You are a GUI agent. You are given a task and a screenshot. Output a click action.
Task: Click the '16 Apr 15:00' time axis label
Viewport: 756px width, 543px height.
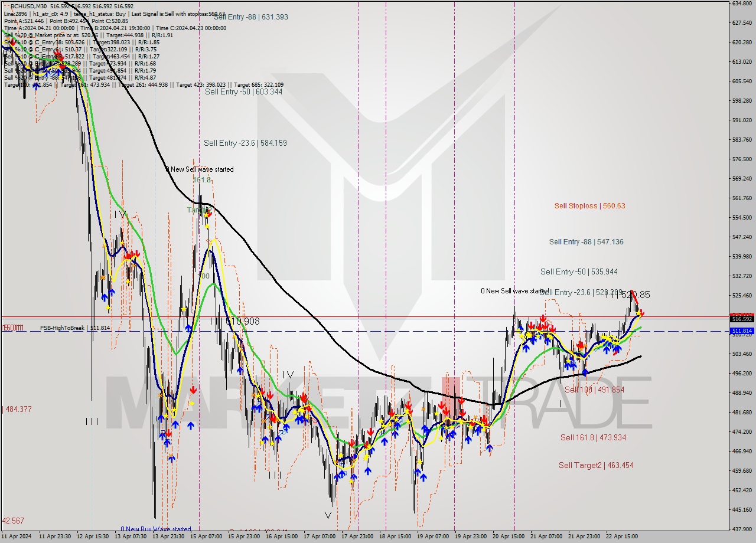[x=282, y=537]
